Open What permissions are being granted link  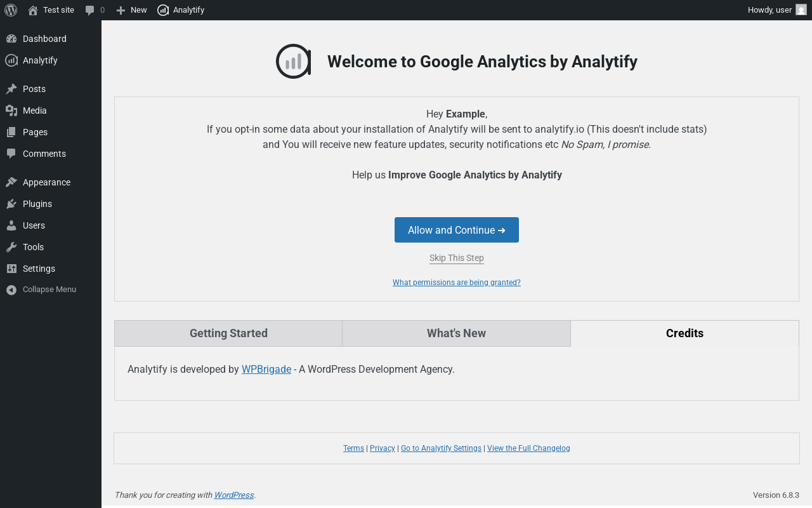tap(457, 283)
